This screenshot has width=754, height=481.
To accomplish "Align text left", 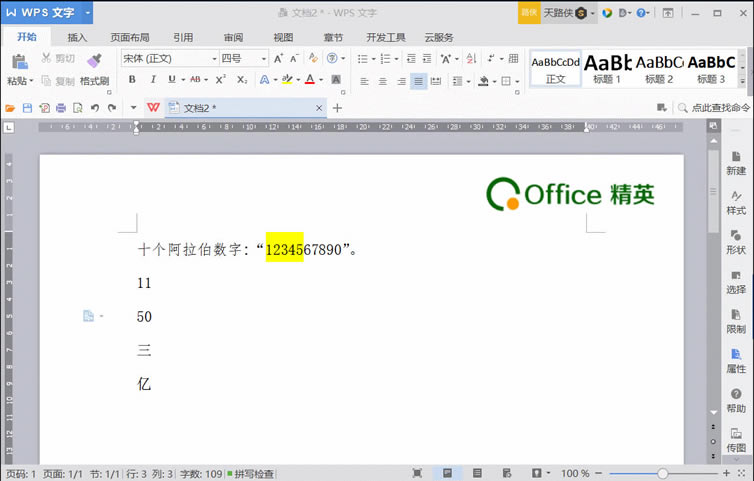I will 364,81.
